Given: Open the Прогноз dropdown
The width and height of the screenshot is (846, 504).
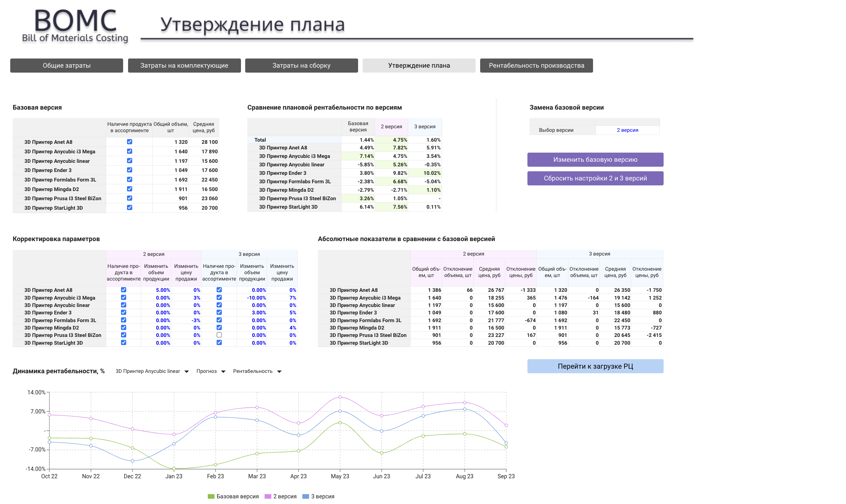Looking at the screenshot, I should [x=211, y=371].
